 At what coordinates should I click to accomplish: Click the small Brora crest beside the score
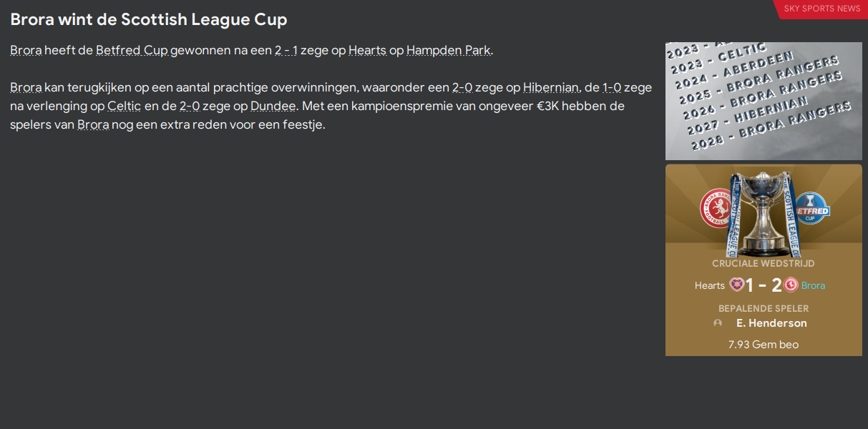tap(791, 285)
